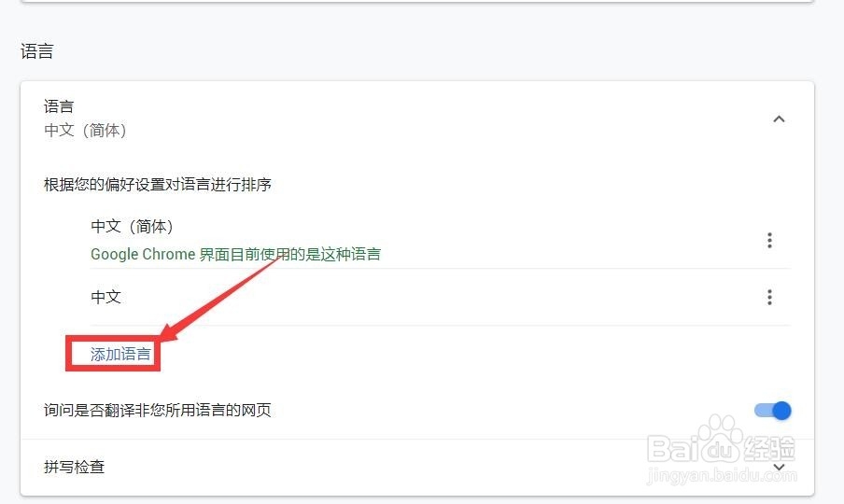Expand the 拼写检查 section chevron

click(779, 467)
